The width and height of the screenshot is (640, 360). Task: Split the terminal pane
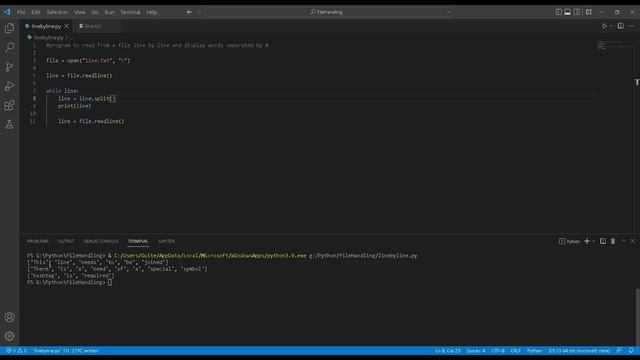coord(603,241)
